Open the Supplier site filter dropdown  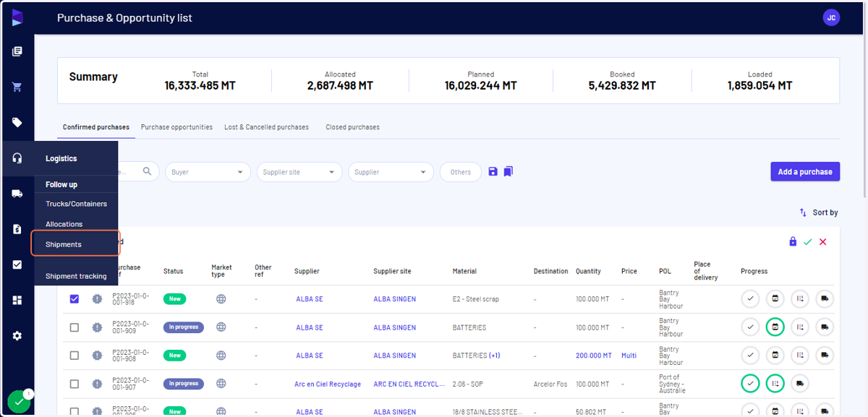[299, 172]
